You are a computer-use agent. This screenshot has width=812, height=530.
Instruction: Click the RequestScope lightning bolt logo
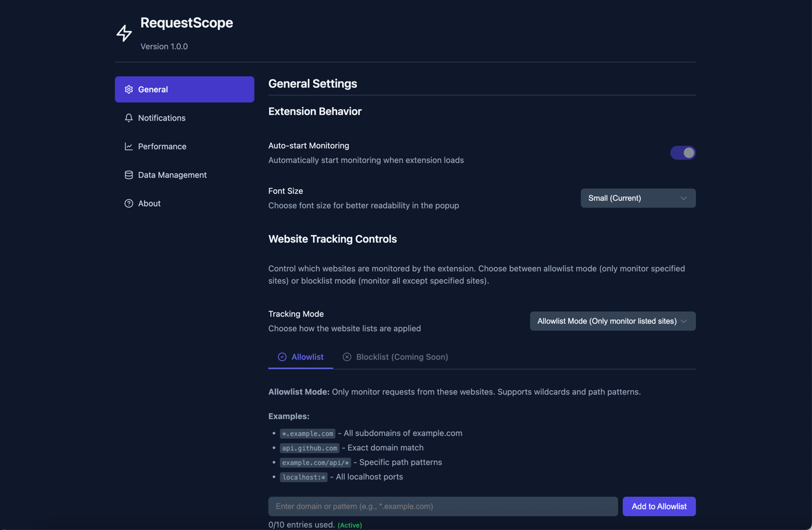(x=124, y=33)
